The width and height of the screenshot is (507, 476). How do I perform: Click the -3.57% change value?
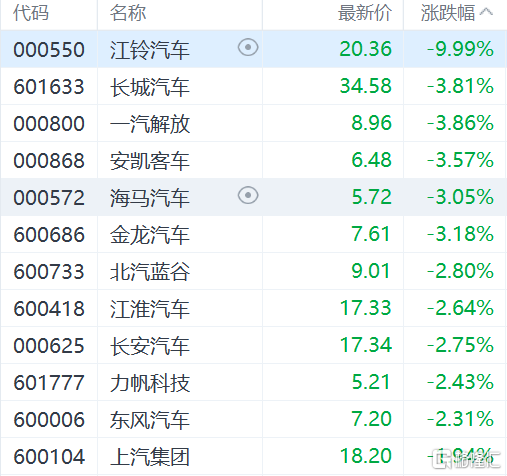click(x=460, y=160)
